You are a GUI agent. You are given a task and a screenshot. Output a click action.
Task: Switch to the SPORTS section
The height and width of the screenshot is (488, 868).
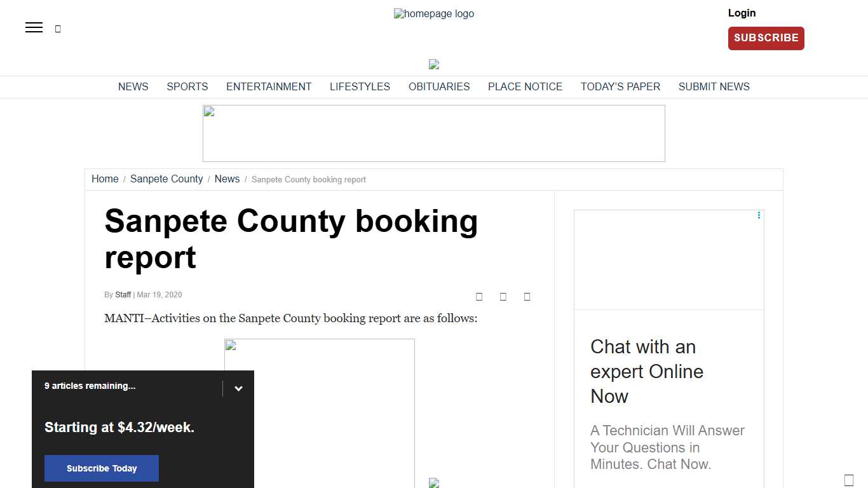pos(187,86)
